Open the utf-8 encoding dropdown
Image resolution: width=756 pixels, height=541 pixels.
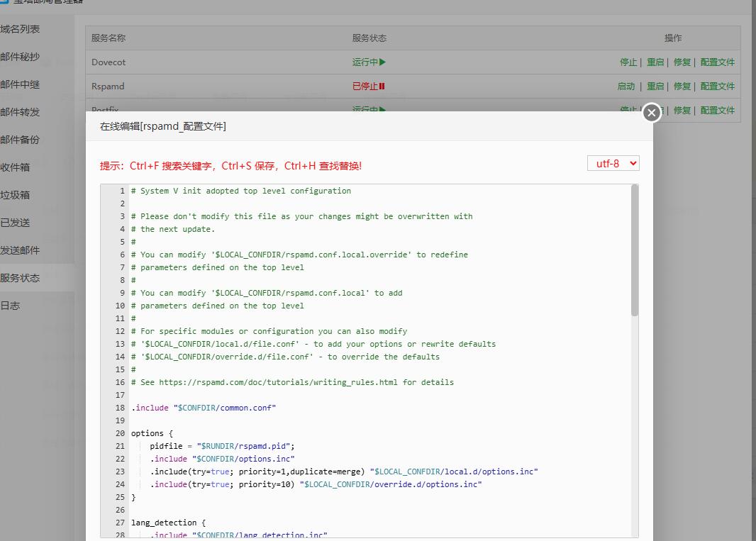[613, 164]
